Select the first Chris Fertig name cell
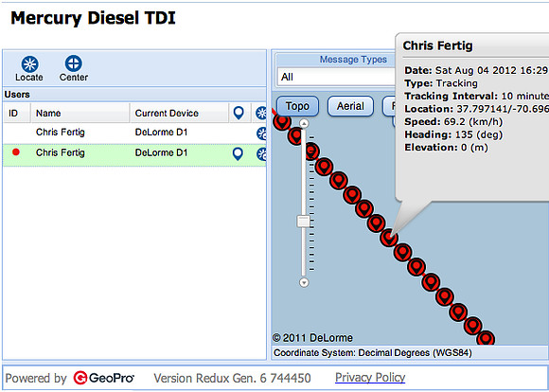549x392 pixels. (61, 133)
